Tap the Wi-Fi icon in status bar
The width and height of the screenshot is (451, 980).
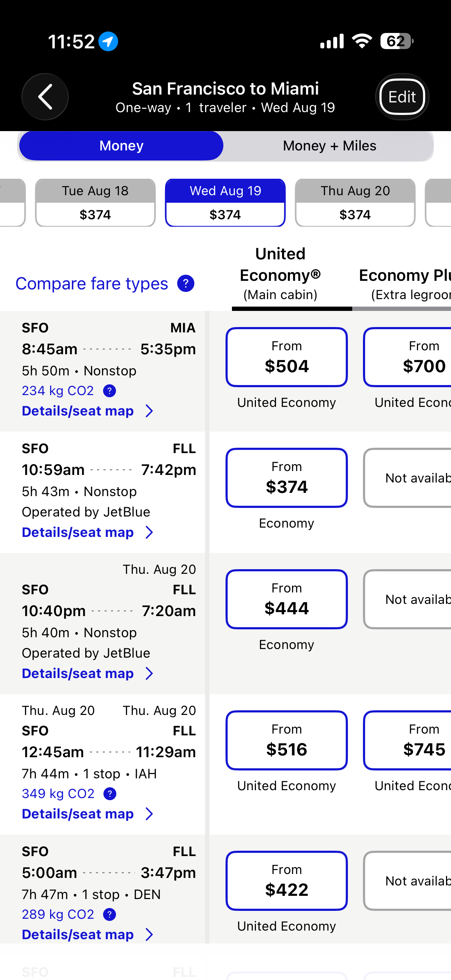[x=362, y=41]
